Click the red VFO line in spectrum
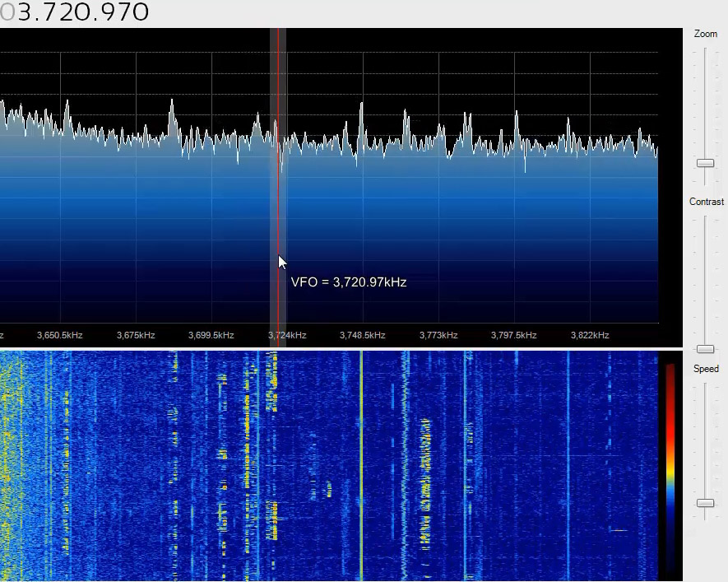 point(278,206)
